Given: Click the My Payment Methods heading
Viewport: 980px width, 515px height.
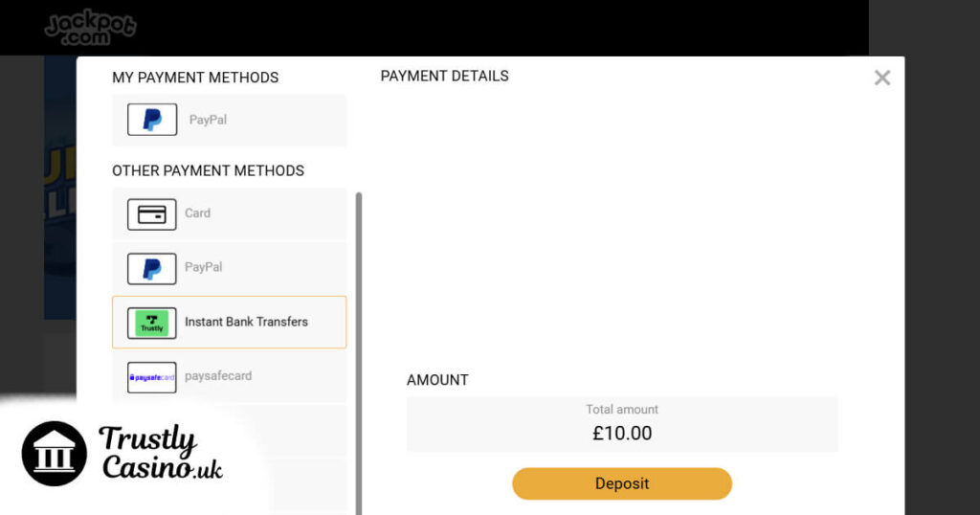Looking at the screenshot, I should pos(195,78).
